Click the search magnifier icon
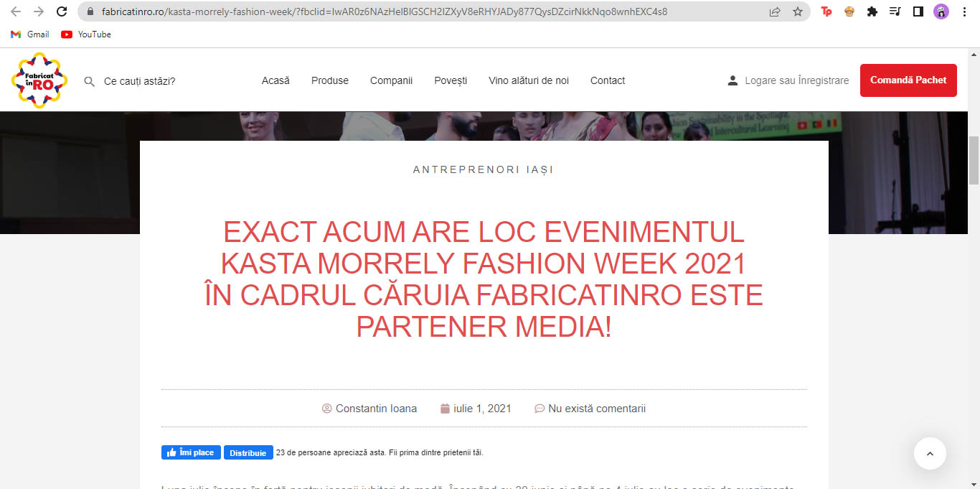 90,81
